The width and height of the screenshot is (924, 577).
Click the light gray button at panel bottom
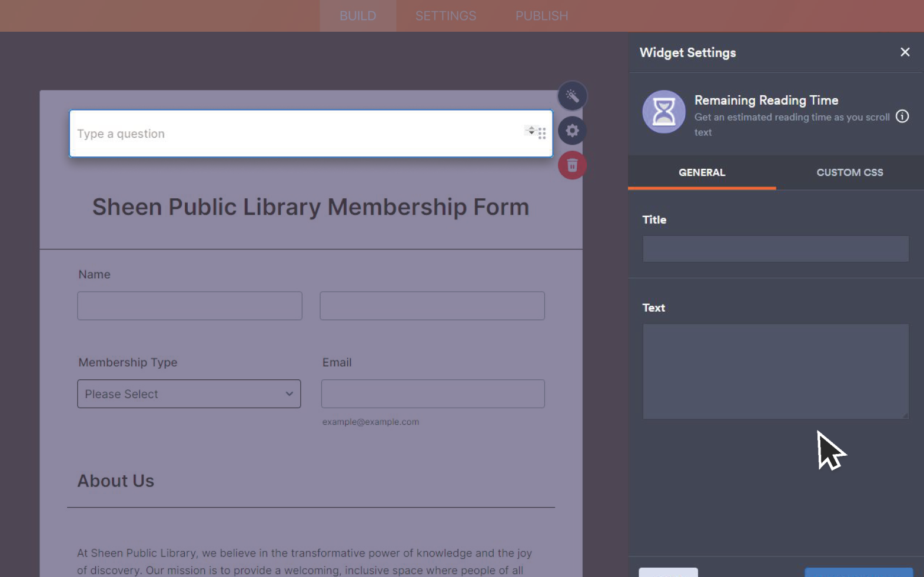click(x=668, y=572)
